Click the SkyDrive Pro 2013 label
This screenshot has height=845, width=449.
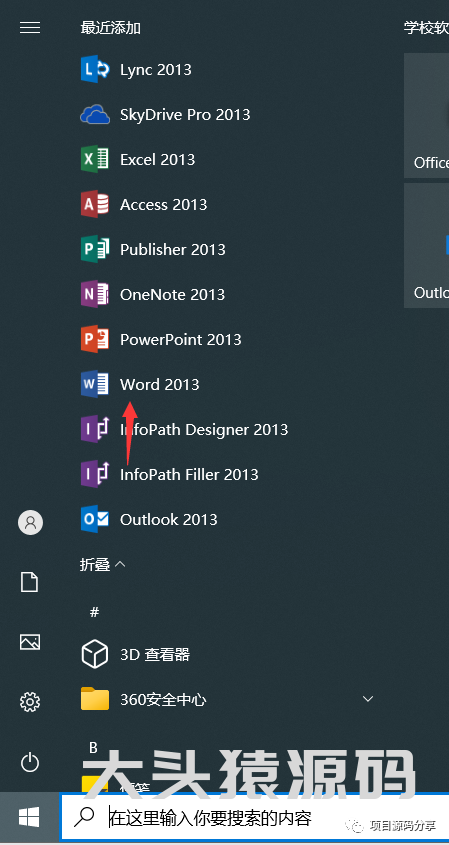185,114
